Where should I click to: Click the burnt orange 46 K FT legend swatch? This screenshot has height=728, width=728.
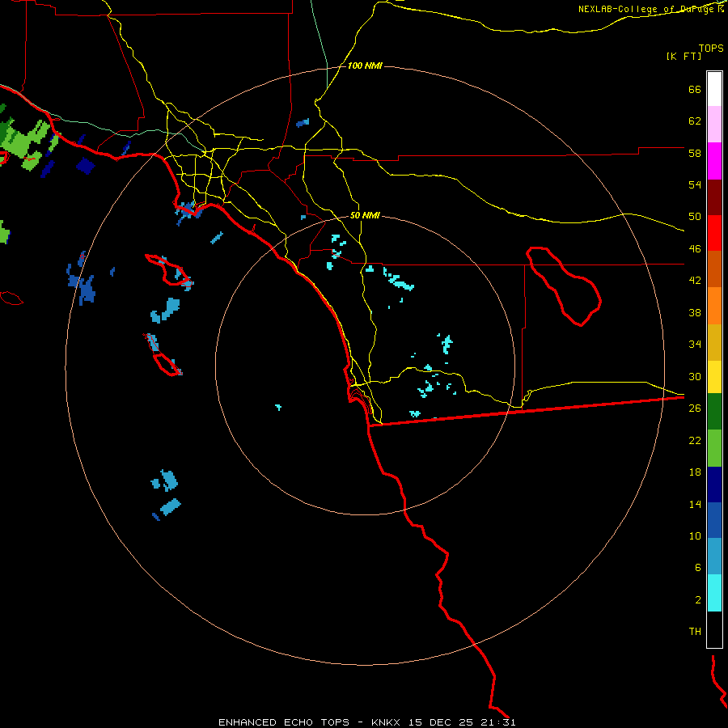pyautogui.click(x=714, y=269)
